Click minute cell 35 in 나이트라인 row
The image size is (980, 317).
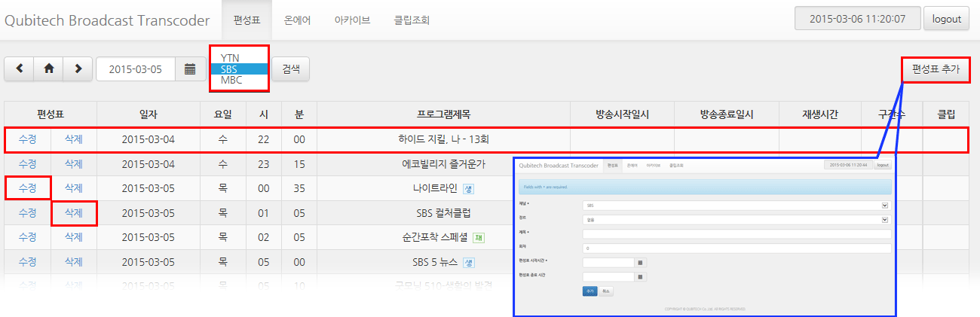[x=299, y=189]
